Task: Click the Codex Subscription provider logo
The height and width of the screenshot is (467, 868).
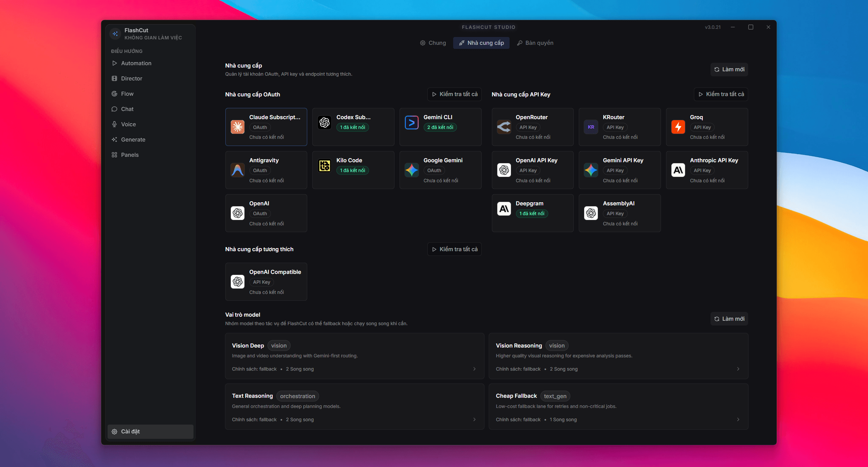Action: (325, 123)
